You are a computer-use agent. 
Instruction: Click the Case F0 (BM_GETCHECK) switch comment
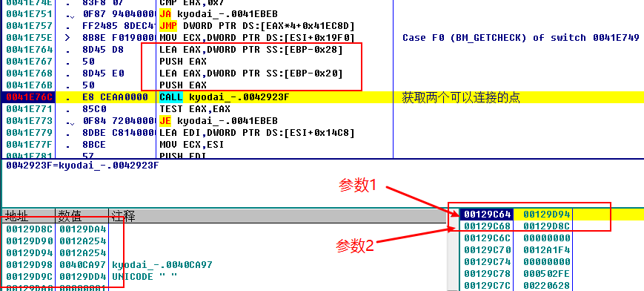[x=521, y=37]
